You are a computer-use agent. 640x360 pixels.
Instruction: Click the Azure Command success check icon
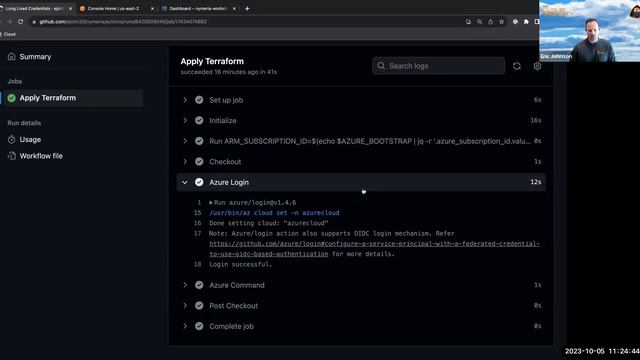tap(199, 285)
